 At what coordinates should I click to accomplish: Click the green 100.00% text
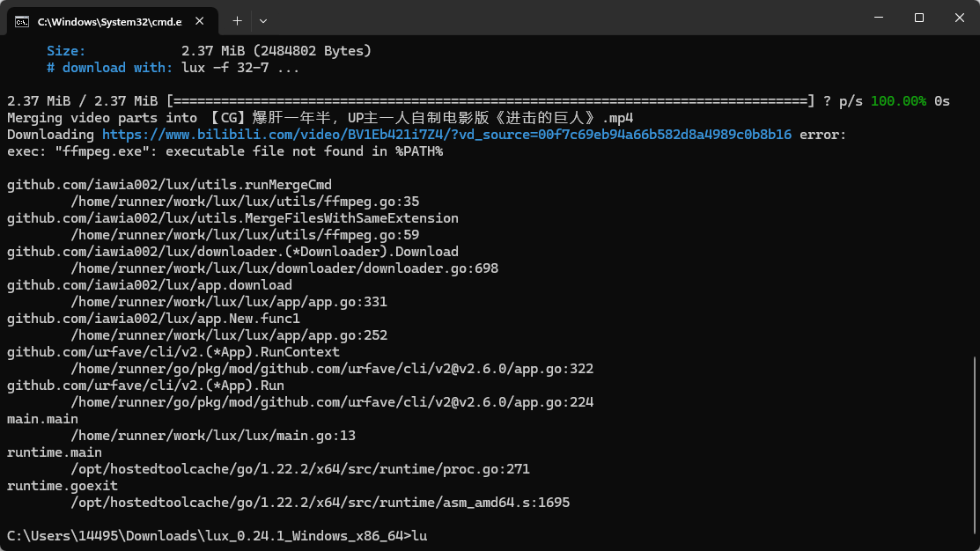[898, 101]
